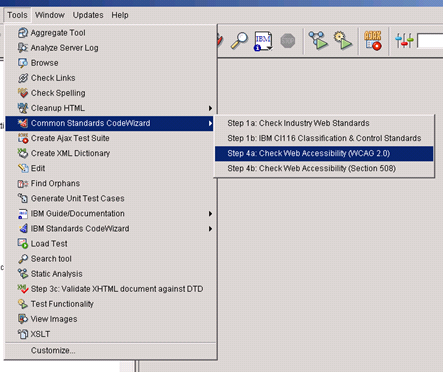Image resolution: width=443 pixels, height=372 pixels.
Task: Open the Window menu
Action: (x=50, y=15)
